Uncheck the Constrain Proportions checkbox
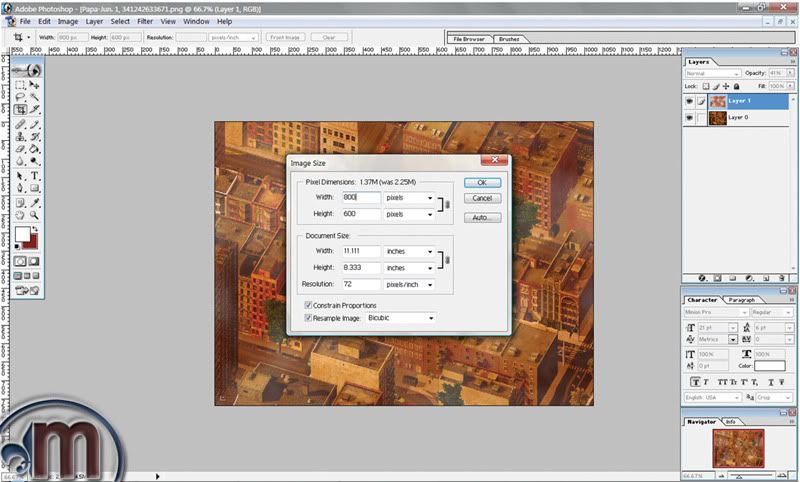 pos(309,304)
